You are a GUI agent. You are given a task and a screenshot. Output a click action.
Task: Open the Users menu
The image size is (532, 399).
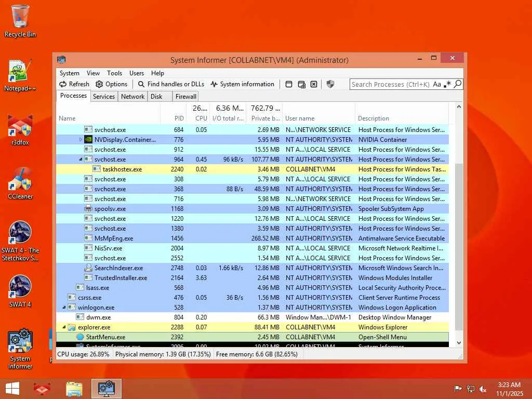point(137,73)
